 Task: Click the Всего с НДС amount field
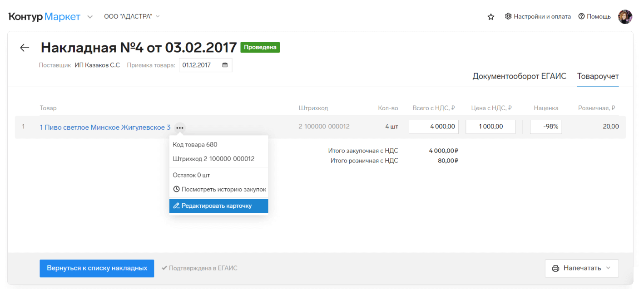pyautogui.click(x=433, y=127)
